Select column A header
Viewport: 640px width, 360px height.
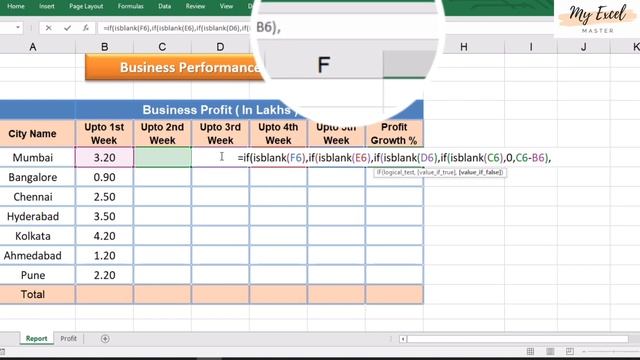33,47
